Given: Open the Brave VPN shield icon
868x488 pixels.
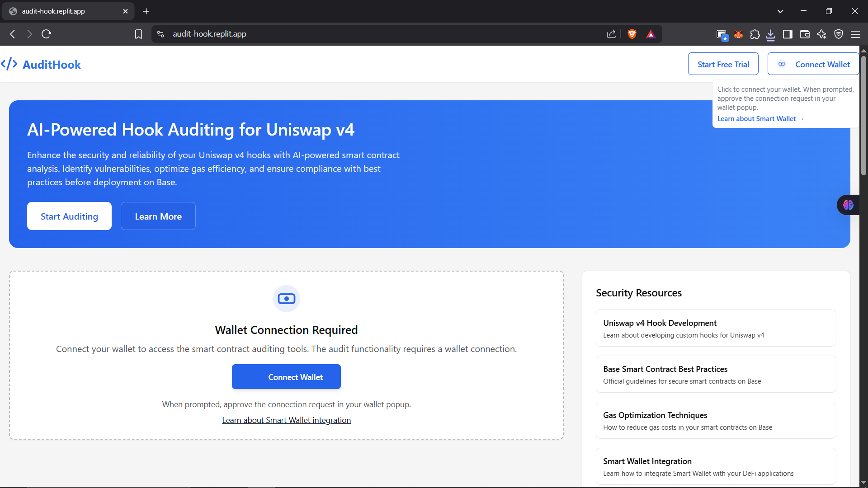Looking at the screenshot, I should 839,34.
